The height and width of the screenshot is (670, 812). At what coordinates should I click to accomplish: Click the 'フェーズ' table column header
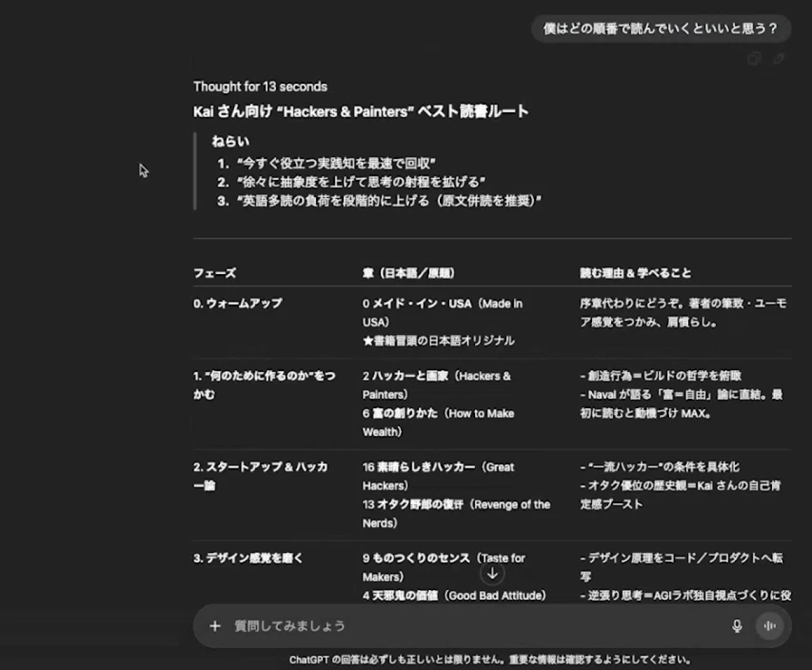(x=215, y=273)
